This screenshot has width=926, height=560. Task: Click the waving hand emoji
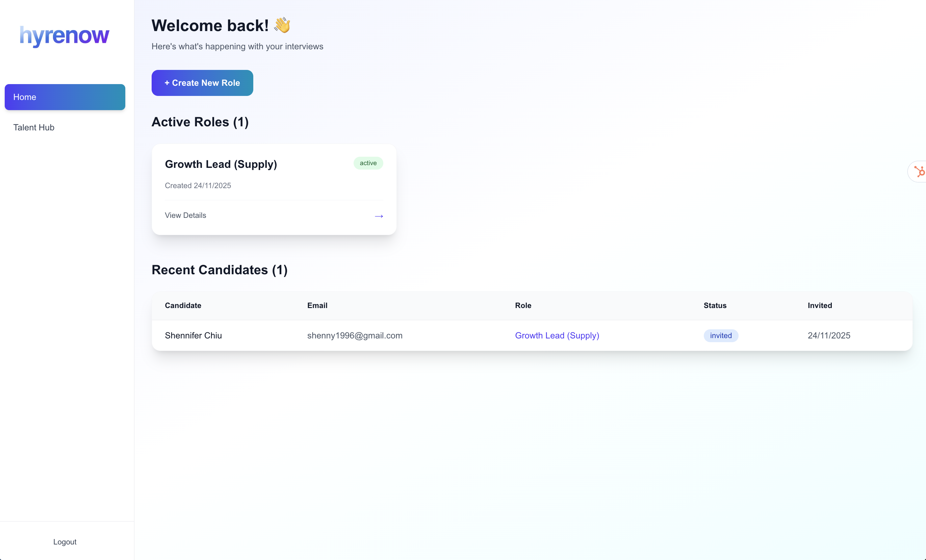(282, 26)
